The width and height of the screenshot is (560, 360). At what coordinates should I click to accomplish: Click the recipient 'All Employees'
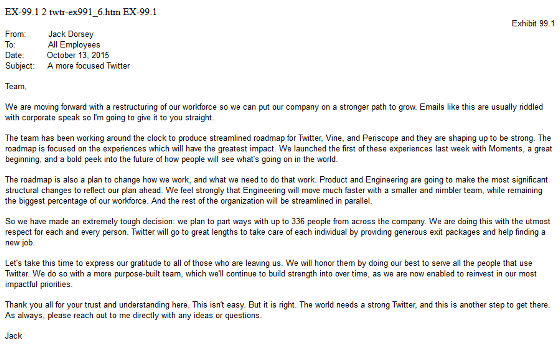tap(74, 45)
